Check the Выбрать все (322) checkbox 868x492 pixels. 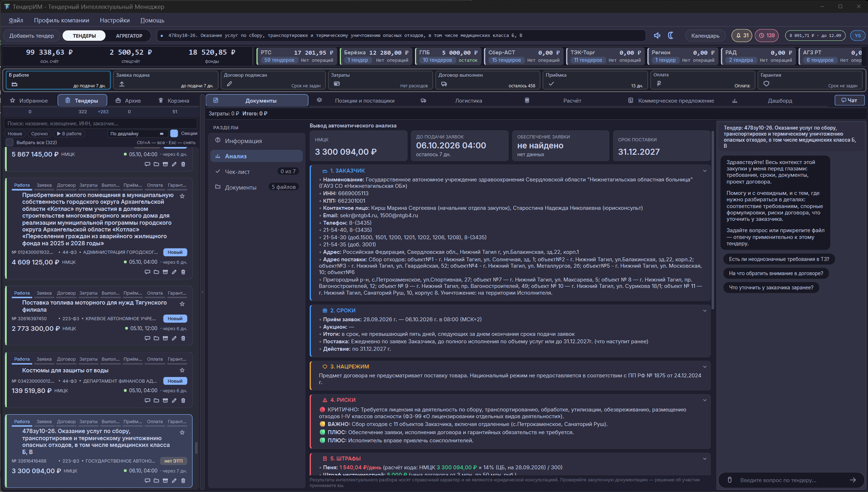pos(10,142)
